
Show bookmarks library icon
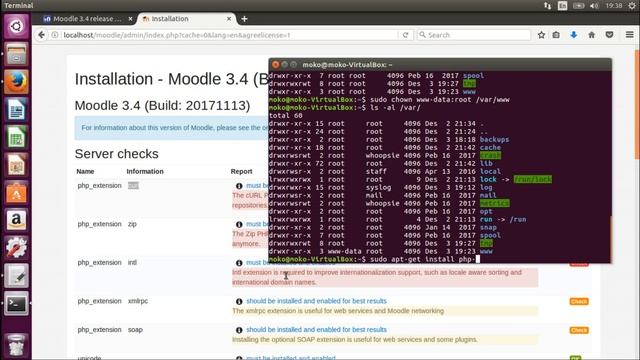coord(556,35)
